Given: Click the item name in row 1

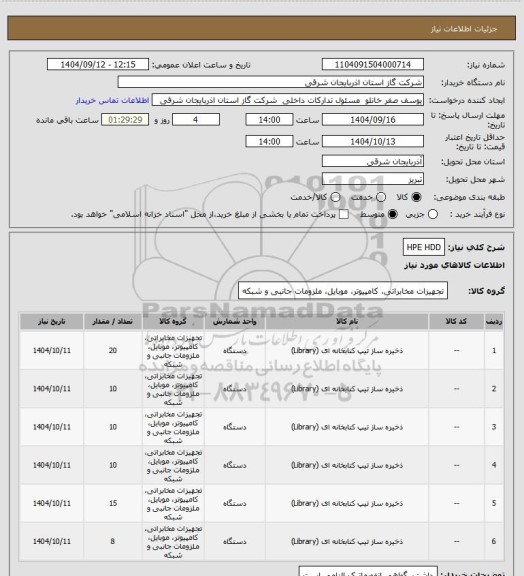Looking at the screenshot, I should (347, 350).
